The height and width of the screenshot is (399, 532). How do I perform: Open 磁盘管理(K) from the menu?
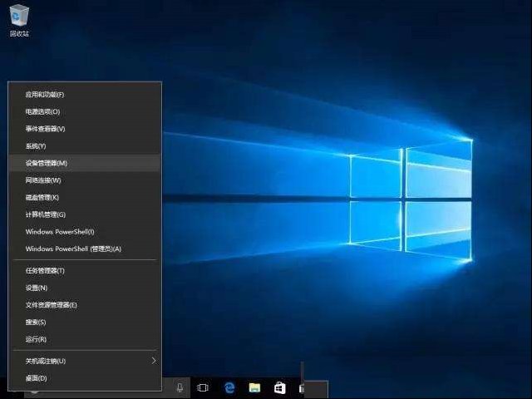[85, 198]
